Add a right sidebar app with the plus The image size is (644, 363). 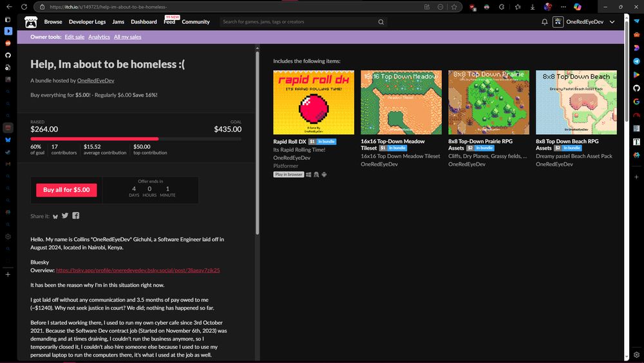637,177
